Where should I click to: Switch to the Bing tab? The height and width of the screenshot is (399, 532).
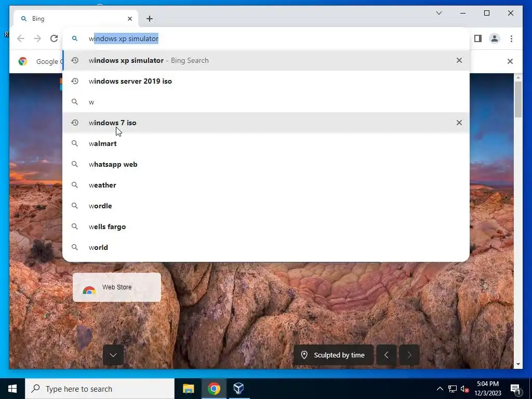[x=76, y=19]
